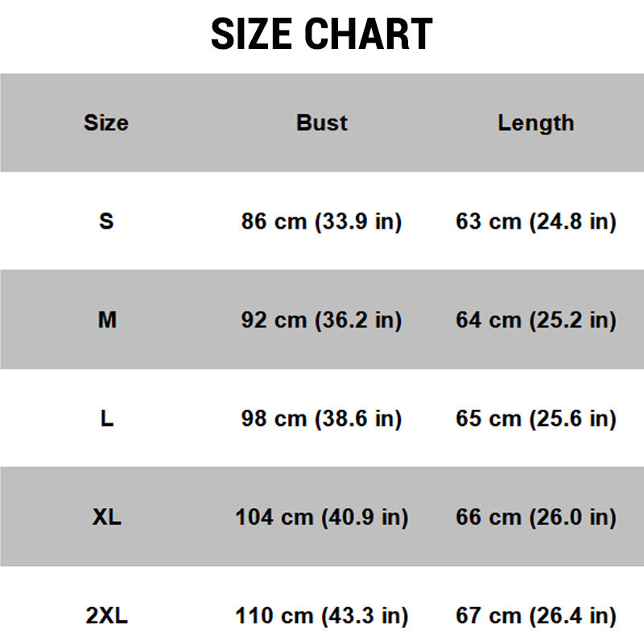Screen dimensions: 644x644
Task: Click the 66 cm length value
Action: (x=536, y=518)
